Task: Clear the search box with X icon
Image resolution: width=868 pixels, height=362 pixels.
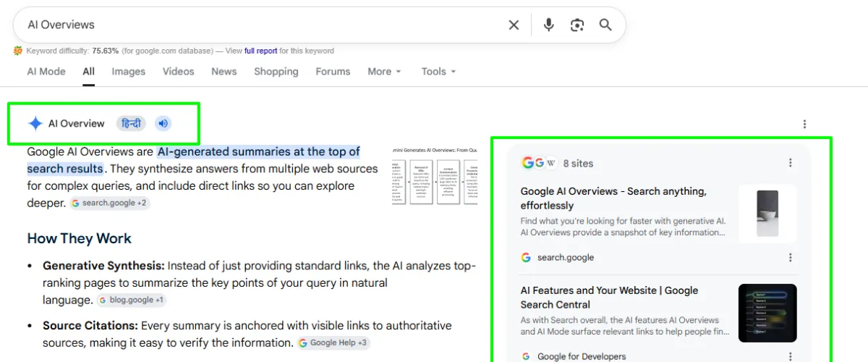Action: 514,25
